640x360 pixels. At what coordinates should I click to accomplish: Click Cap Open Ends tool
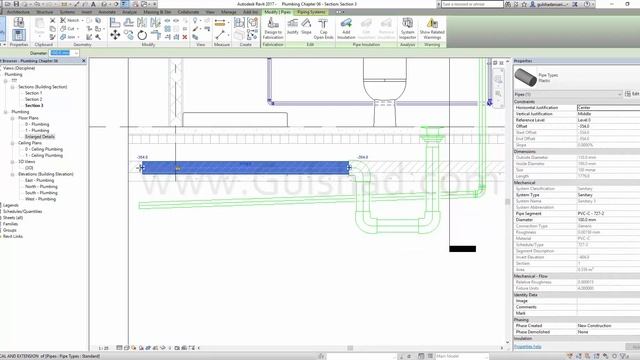323,29
